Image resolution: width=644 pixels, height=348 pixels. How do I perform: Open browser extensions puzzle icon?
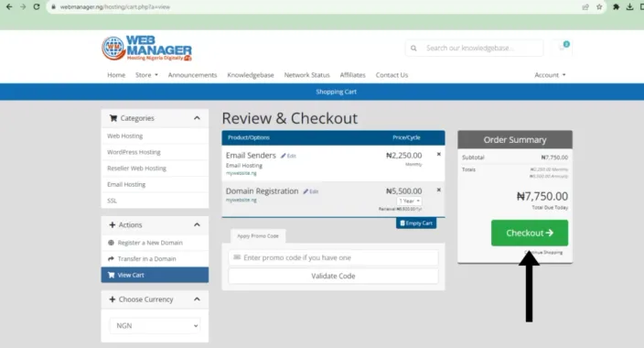(616, 7)
